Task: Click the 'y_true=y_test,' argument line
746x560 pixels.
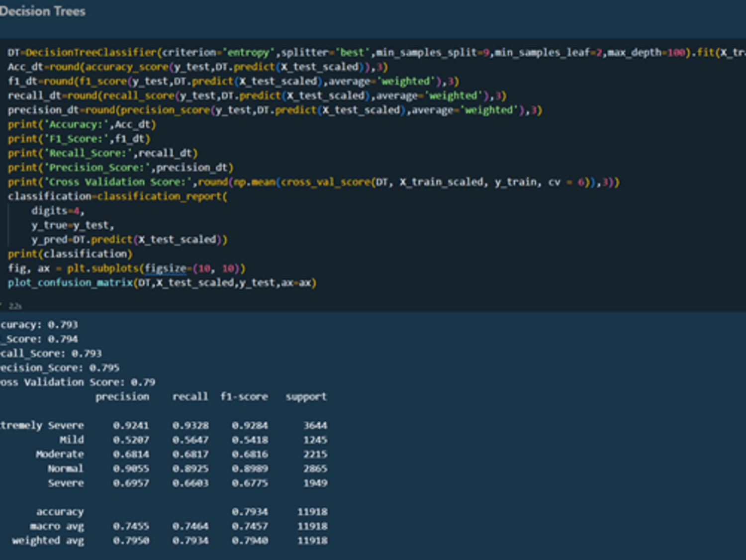Action: coord(73,225)
